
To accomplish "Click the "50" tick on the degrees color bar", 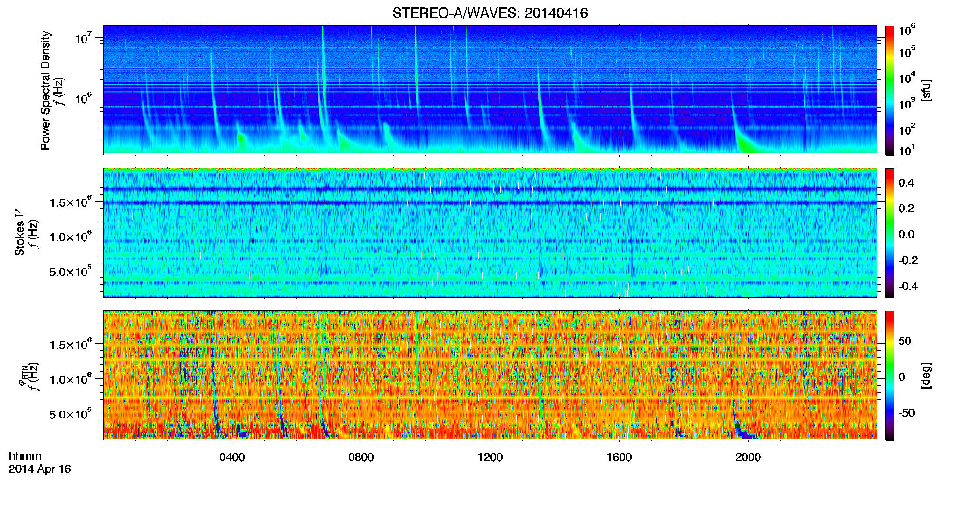I will [905, 341].
